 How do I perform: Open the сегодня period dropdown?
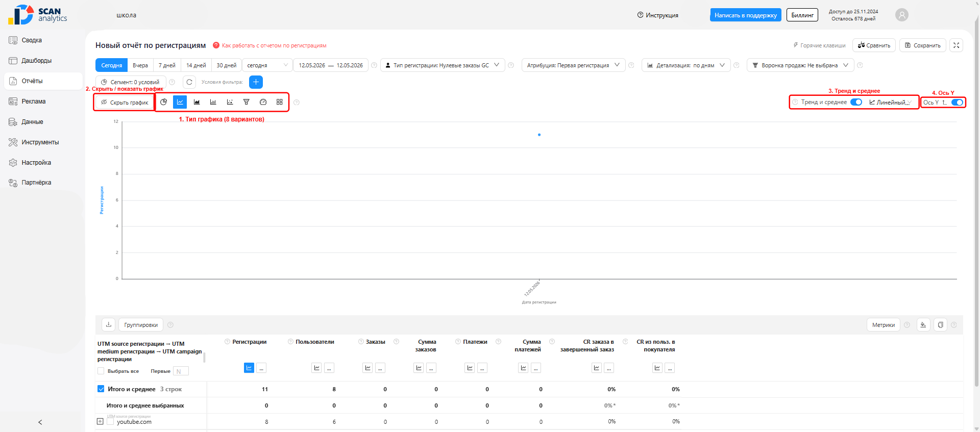click(x=267, y=65)
